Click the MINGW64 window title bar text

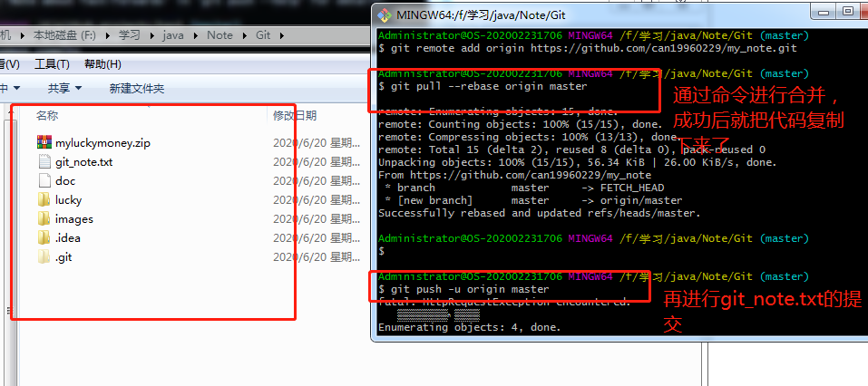click(x=481, y=14)
